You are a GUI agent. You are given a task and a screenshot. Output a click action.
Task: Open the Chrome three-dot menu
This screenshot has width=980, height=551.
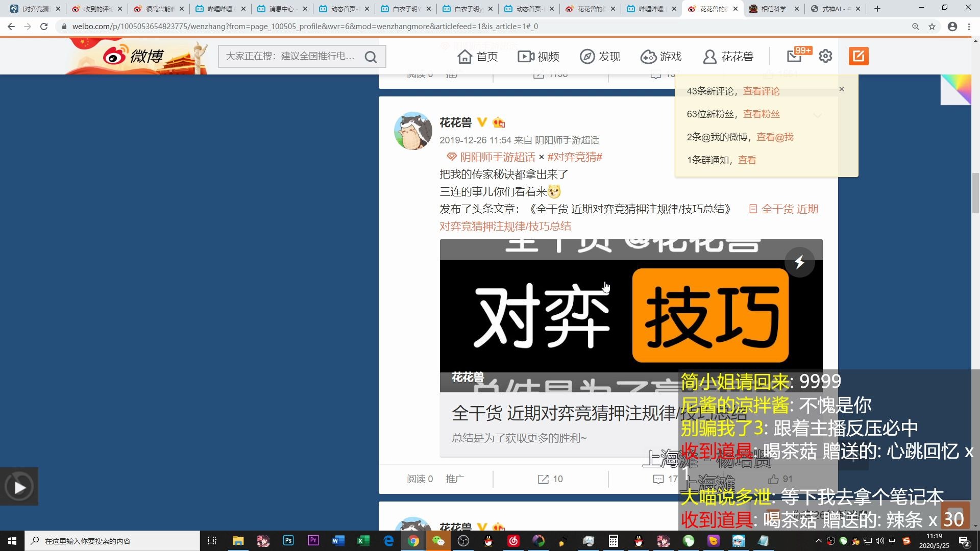click(969, 27)
